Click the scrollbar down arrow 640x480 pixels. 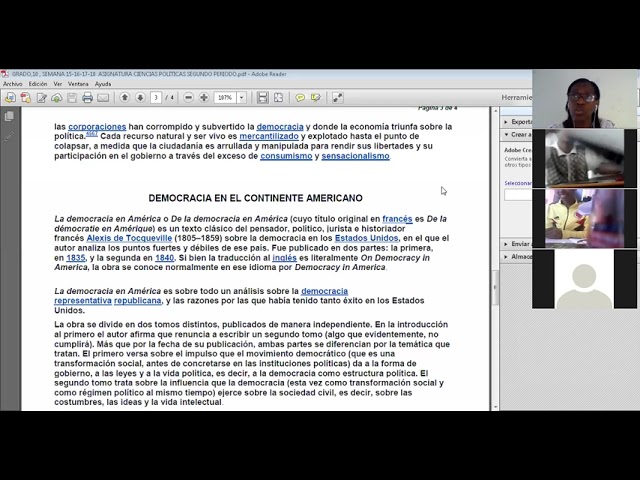tap(496, 407)
